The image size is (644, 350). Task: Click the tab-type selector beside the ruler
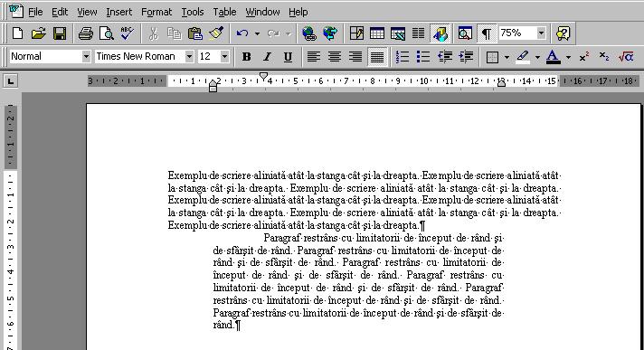(10, 80)
